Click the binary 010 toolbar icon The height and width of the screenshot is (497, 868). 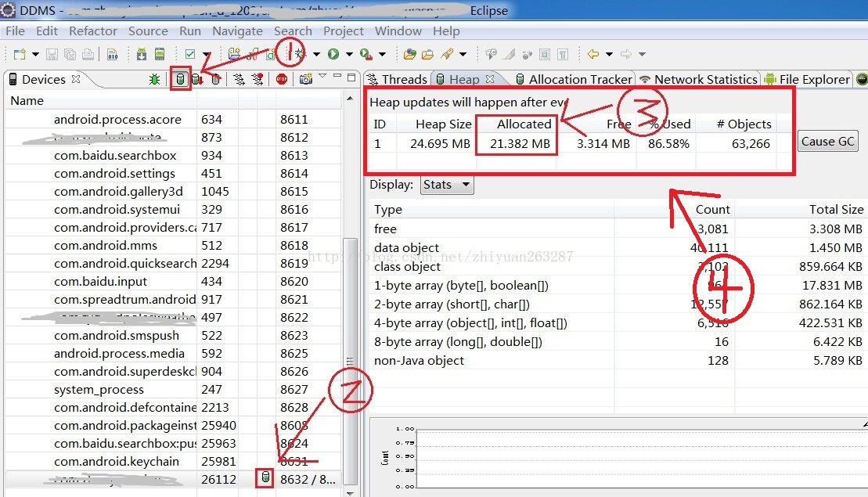[x=113, y=54]
